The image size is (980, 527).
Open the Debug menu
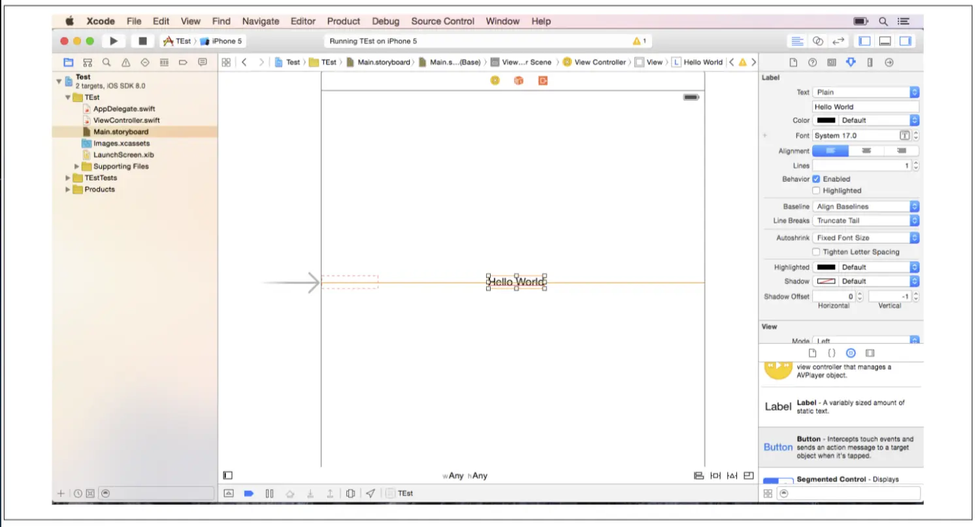pos(385,21)
